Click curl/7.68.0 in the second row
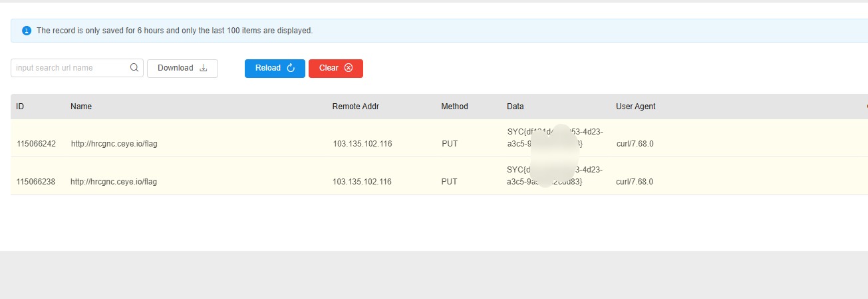The width and height of the screenshot is (868, 299). (x=635, y=182)
